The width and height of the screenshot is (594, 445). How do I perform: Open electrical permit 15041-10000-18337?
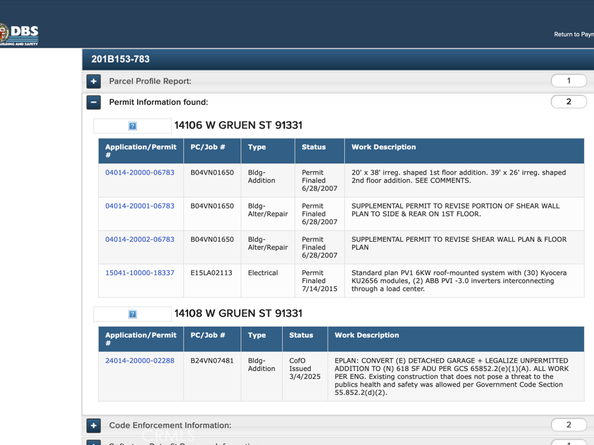[x=140, y=273]
